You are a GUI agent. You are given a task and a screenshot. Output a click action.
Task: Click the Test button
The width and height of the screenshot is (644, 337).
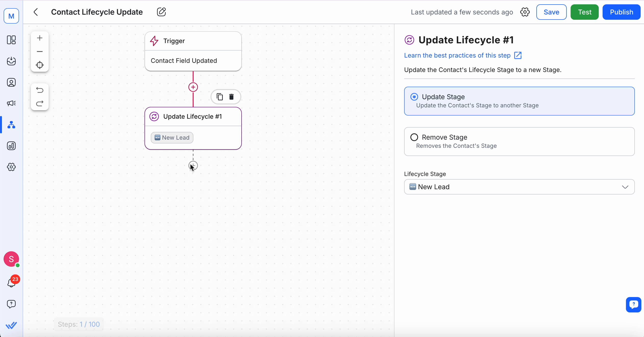pyautogui.click(x=584, y=12)
